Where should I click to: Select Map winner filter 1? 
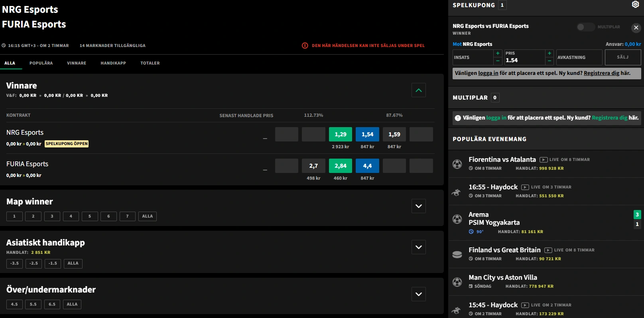click(x=14, y=216)
